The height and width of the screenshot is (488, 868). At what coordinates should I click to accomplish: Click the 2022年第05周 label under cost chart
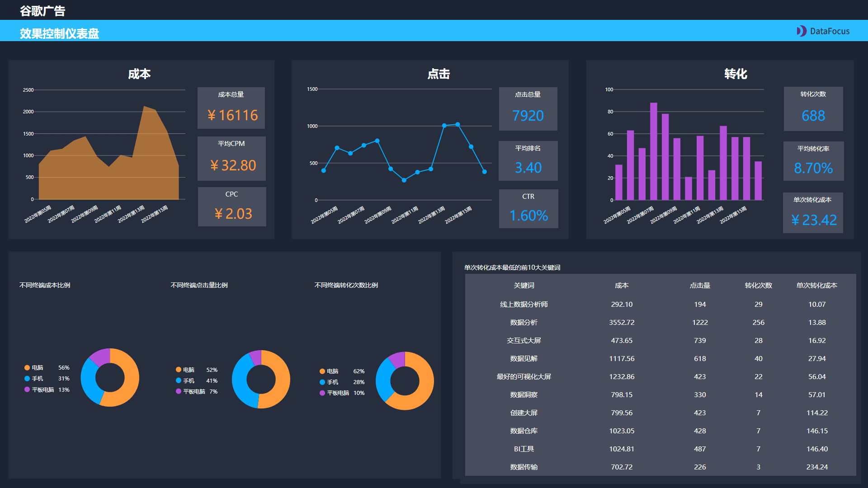pyautogui.click(x=38, y=214)
